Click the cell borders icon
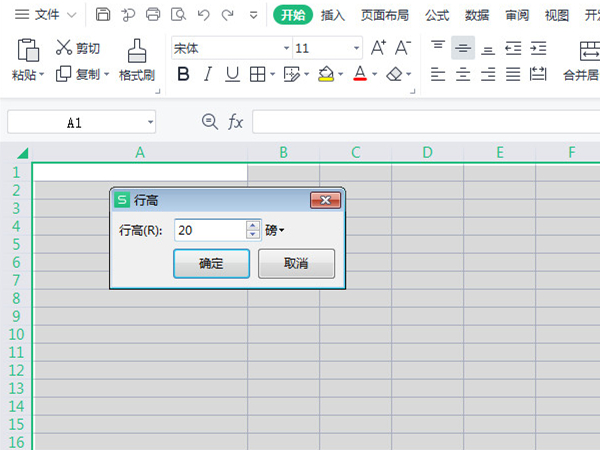Screen dimensions: 600x450 (258, 74)
